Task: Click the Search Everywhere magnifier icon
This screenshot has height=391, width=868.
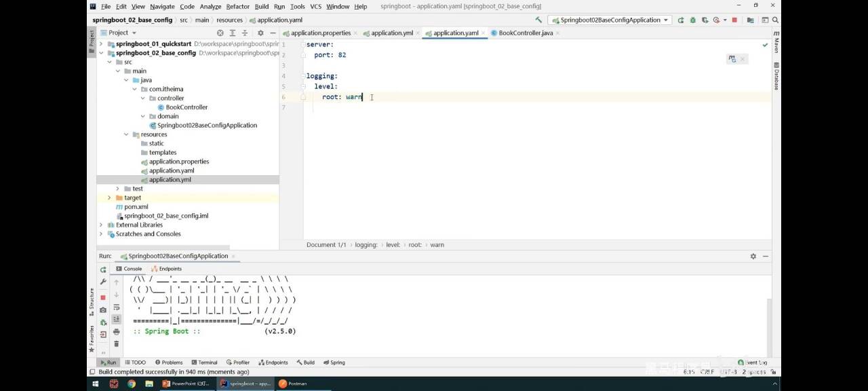Action: point(776,20)
